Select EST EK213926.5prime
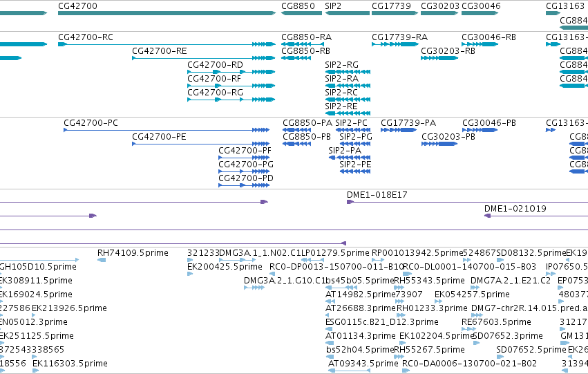This screenshot has height=374, width=588. pyautogui.click(x=34, y=315)
